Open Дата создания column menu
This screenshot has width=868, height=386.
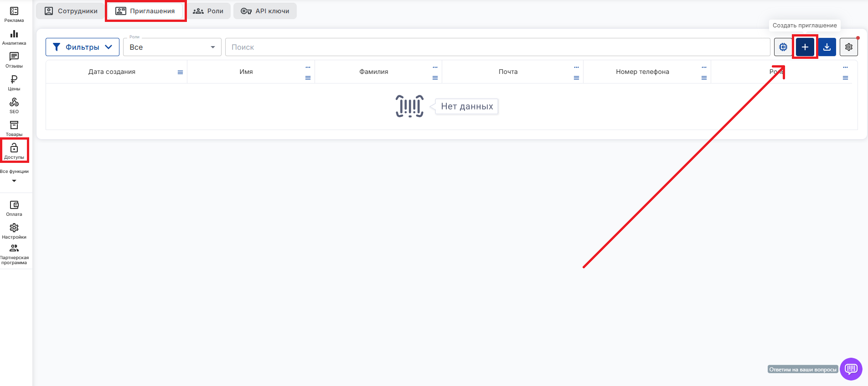[x=180, y=72]
